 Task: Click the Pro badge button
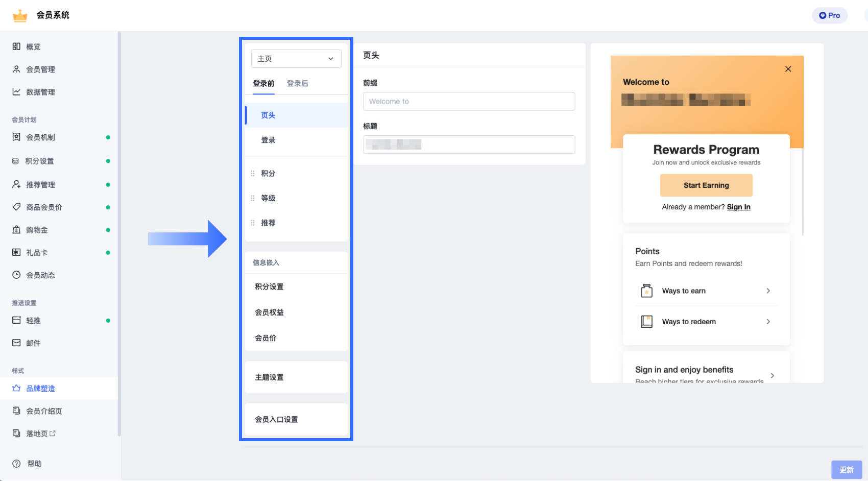tap(830, 15)
